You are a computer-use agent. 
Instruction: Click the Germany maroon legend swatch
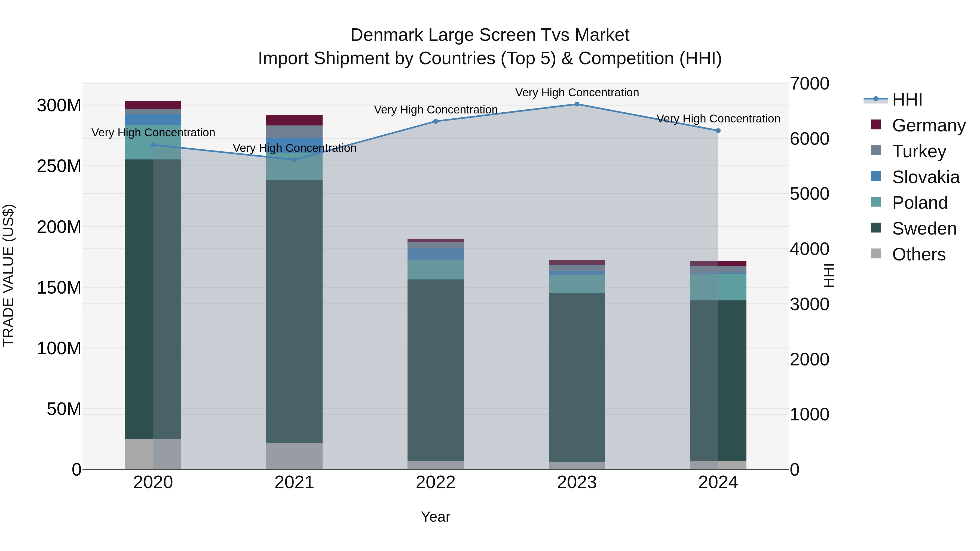point(876,124)
